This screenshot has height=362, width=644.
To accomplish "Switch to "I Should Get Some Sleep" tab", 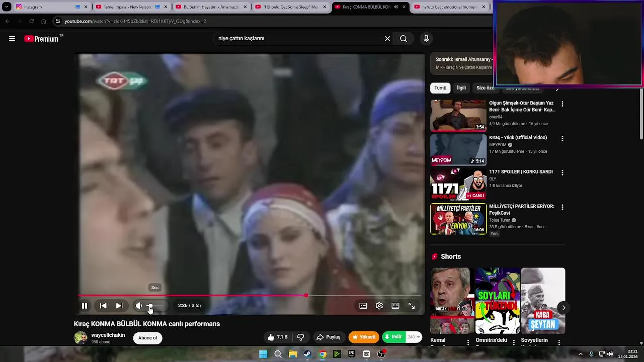I will (290, 7).
